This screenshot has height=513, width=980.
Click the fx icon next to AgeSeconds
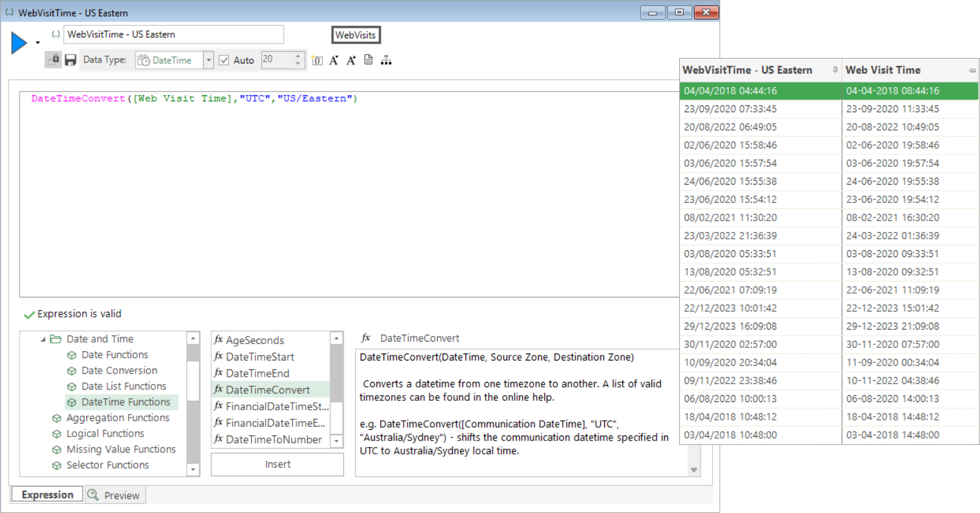[x=218, y=340]
